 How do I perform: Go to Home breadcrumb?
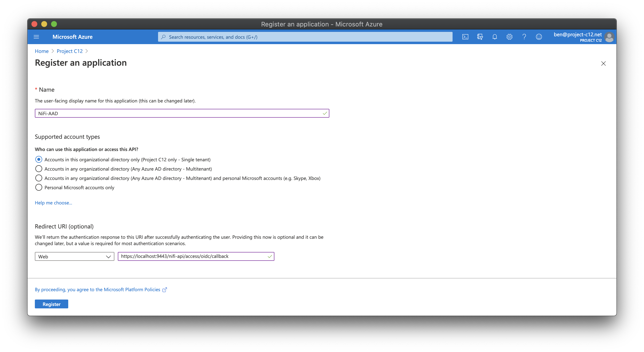41,51
